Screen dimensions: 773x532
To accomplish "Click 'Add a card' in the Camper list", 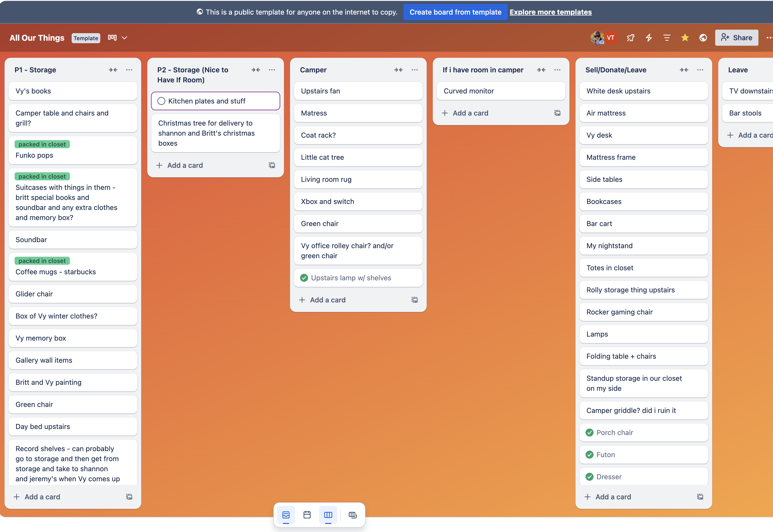I will pos(322,300).
